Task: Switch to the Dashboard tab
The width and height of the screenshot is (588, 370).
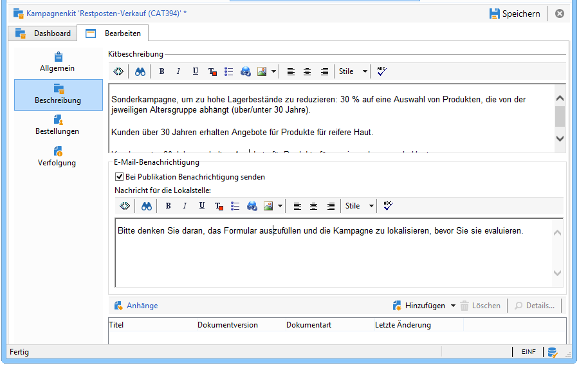Action: click(x=43, y=33)
